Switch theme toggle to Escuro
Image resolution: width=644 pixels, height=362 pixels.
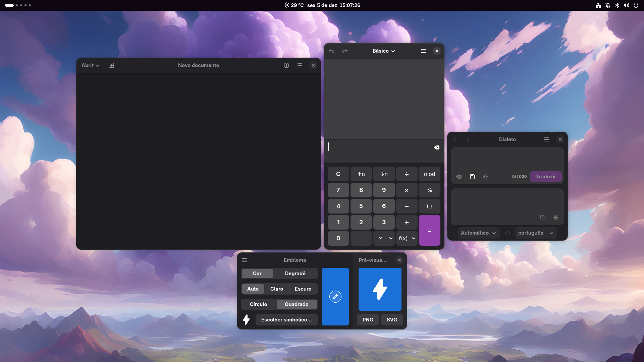(303, 289)
